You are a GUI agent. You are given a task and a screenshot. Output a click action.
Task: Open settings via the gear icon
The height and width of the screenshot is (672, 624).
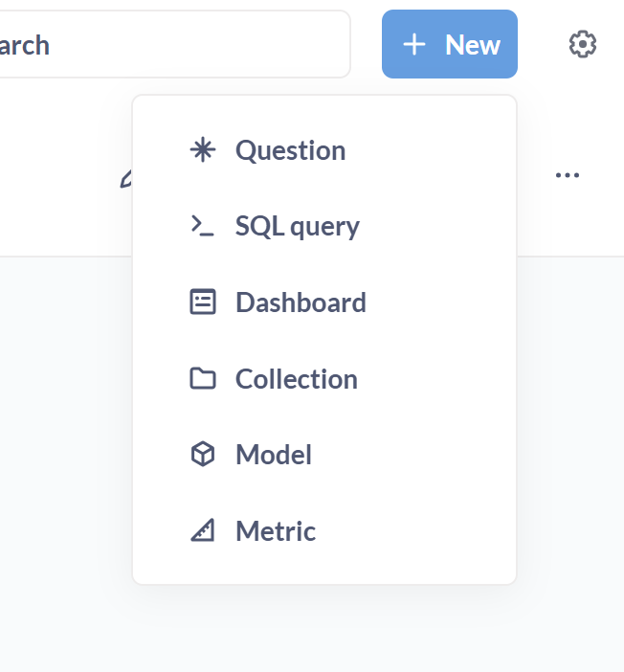[x=582, y=44]
